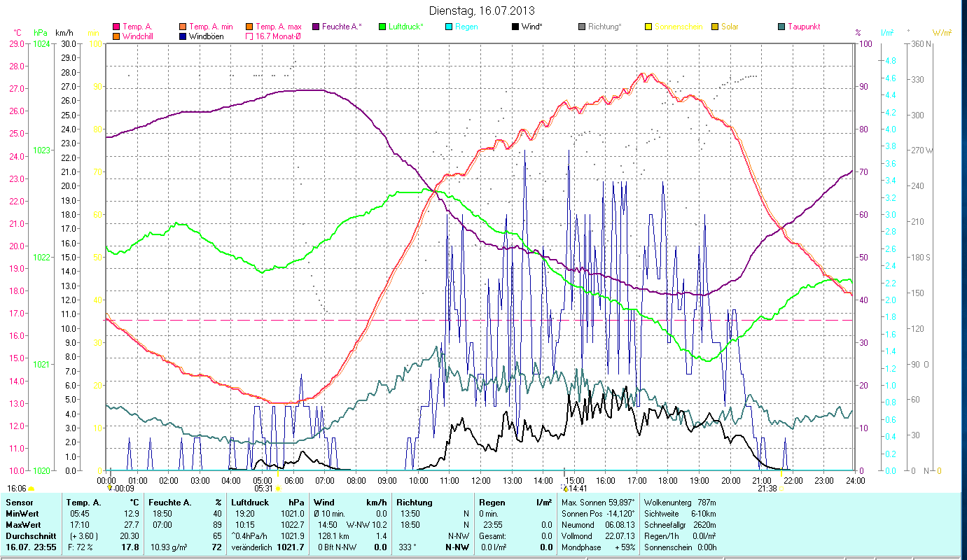The height and width of the screenshot is (560, 967).
Task: Click the moon marker at 00:09
Action: tap(110, 488)
